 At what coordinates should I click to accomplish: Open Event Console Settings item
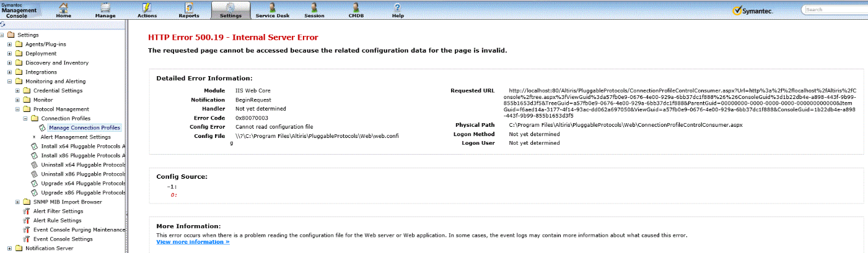tap(63, 239)
